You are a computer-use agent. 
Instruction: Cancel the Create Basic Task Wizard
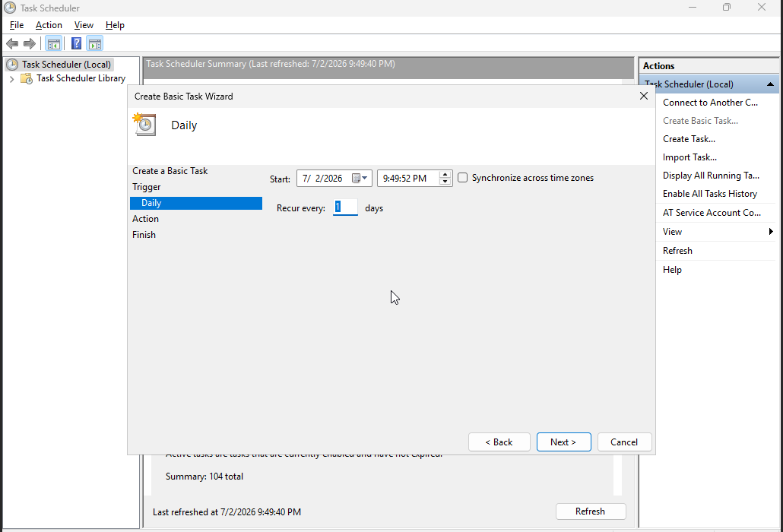click(x=624, y=442)
